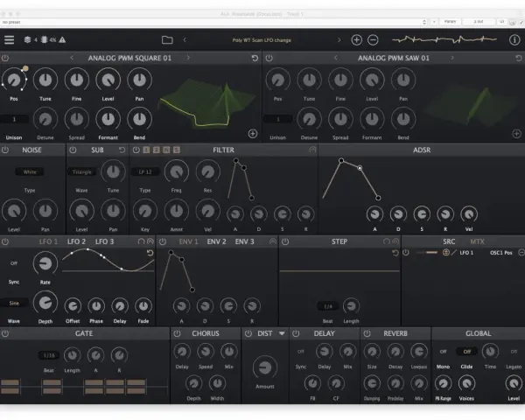
Task: Toggle the global Mono Off button
Action: tap(443, 352)
